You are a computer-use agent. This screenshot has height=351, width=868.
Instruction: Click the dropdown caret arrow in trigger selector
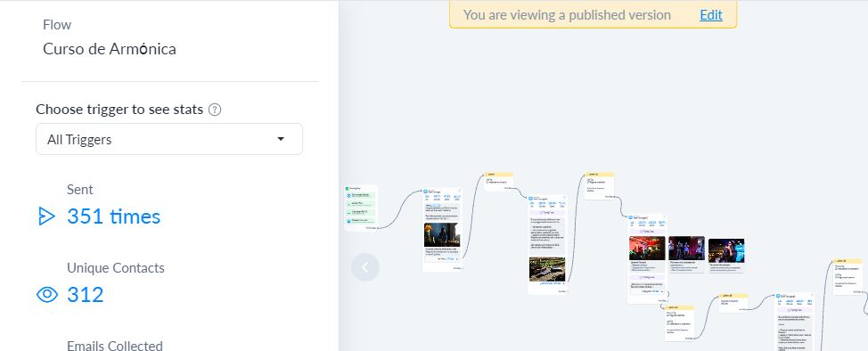click(x=281, y=139)
